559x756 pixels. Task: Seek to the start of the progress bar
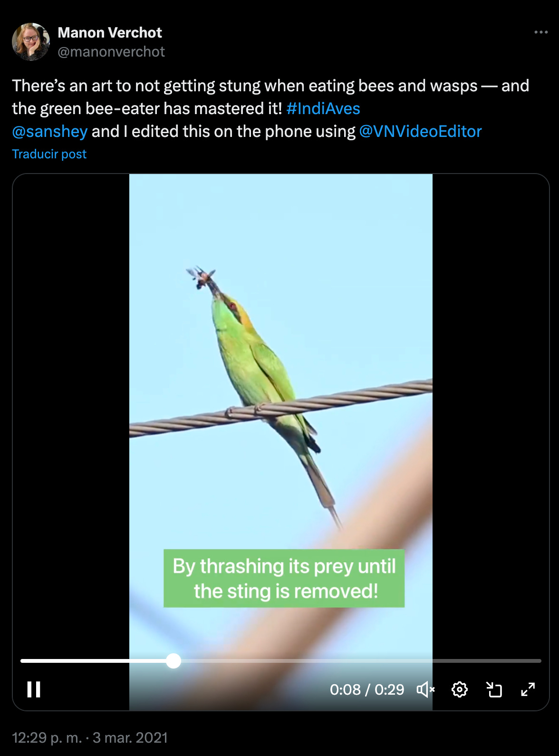[23, 661]
